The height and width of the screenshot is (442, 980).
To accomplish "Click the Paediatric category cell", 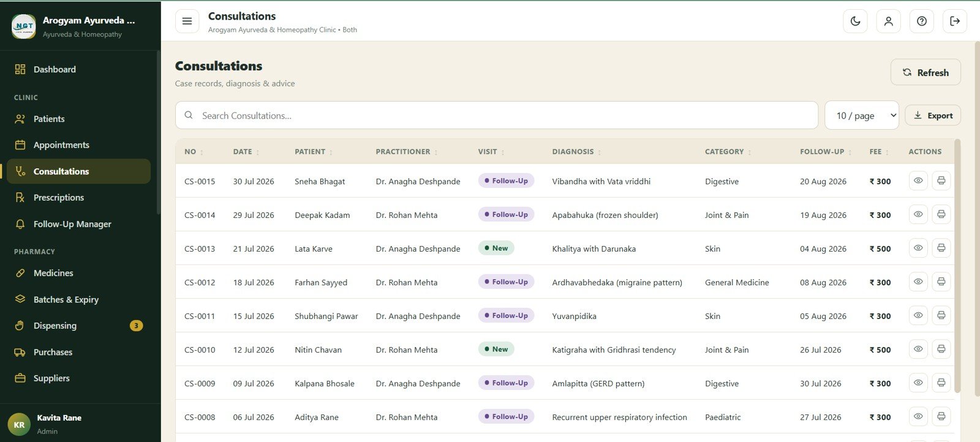I will (723, 417).
